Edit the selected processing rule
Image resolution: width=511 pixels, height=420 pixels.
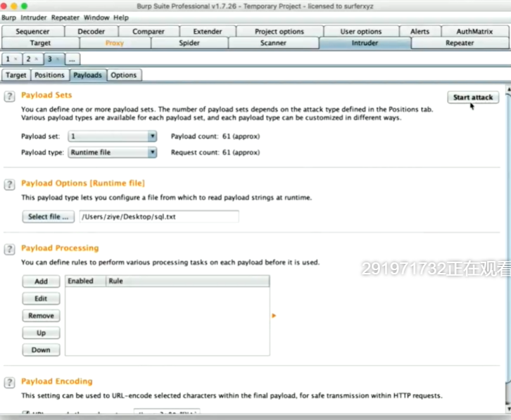coord(41,298)
